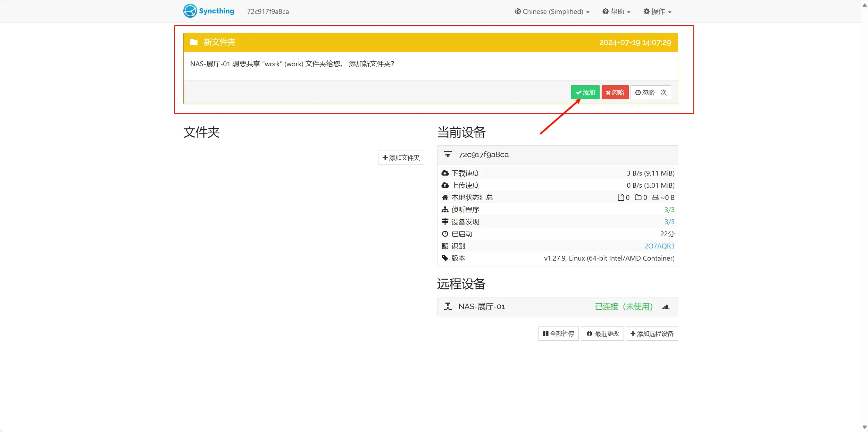
Task: Click the folder icon in the 新文件夹 banner
Action: pyautogui.click(x=194, y=42)
